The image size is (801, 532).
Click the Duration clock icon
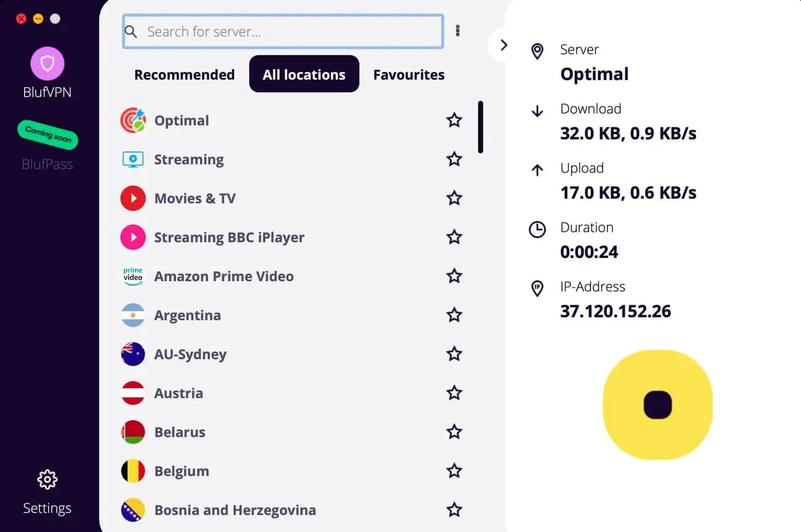(x=537, y=230)
